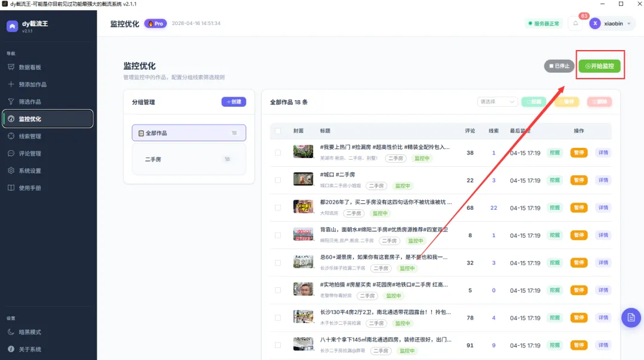Switch to the 全部作品 group
The width and height of the screenshot is (644, 360).
coord(188,132)
